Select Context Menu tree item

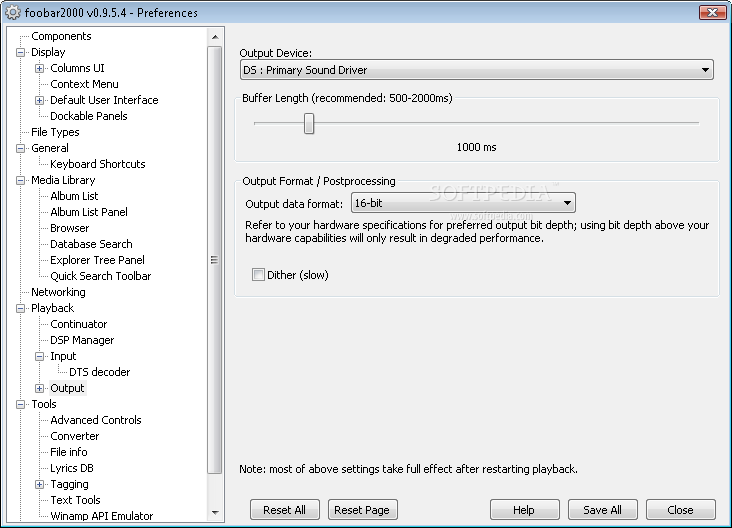click(x=84, y=84)
